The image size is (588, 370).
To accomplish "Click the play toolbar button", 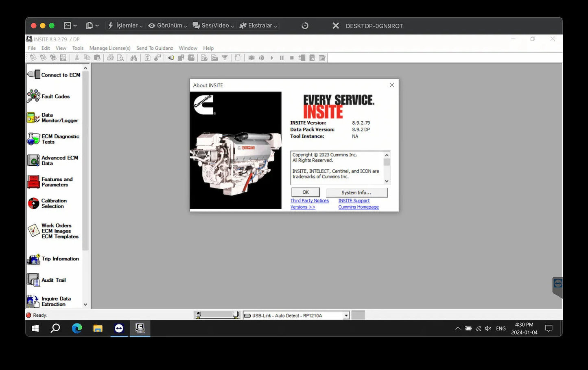I will pyautogui.click(x=272, y=58).
